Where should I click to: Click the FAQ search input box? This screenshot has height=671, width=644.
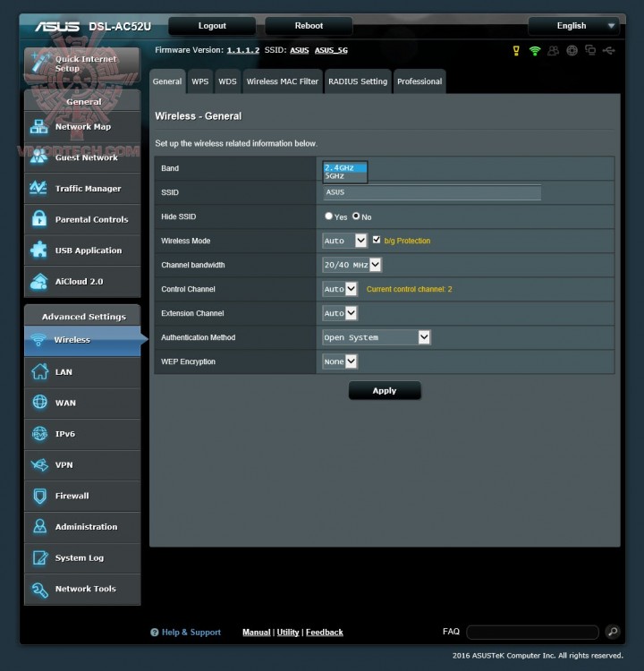pyautogui.click(x=532, y=632)
